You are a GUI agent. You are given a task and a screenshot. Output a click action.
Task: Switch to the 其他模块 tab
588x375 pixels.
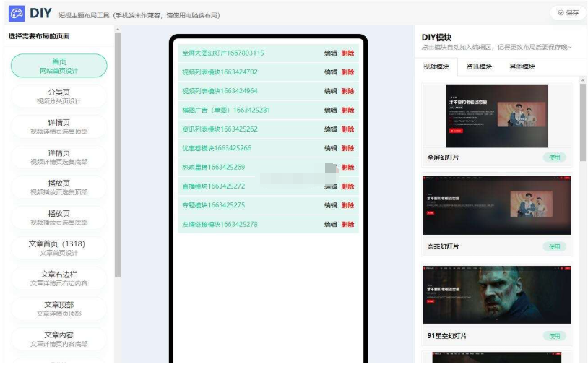522,66
